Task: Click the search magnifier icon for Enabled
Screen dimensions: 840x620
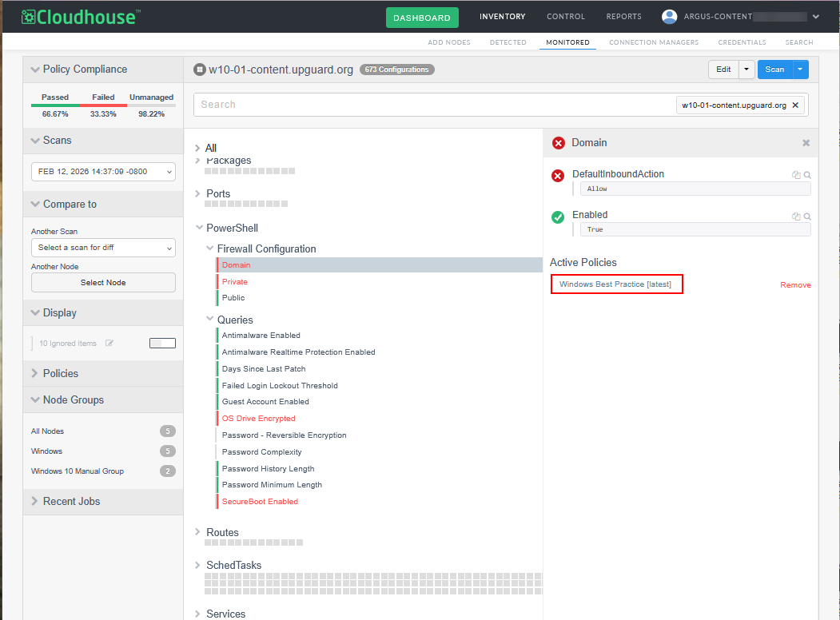Action: (x=807, y=217)
